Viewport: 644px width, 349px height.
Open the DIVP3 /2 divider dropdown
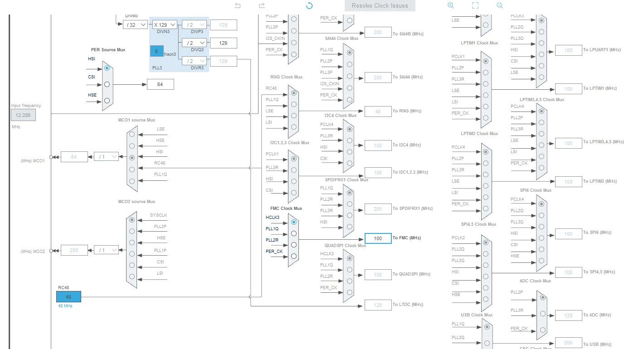[x=194, y=24]
